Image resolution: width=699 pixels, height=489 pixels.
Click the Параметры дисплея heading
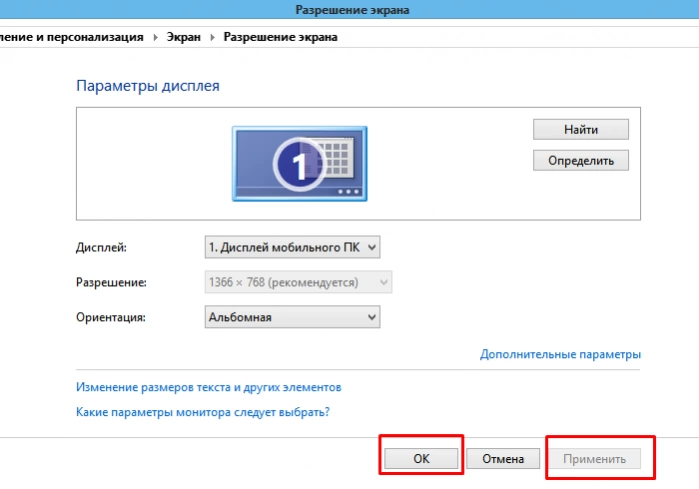(x=148, y=86)
